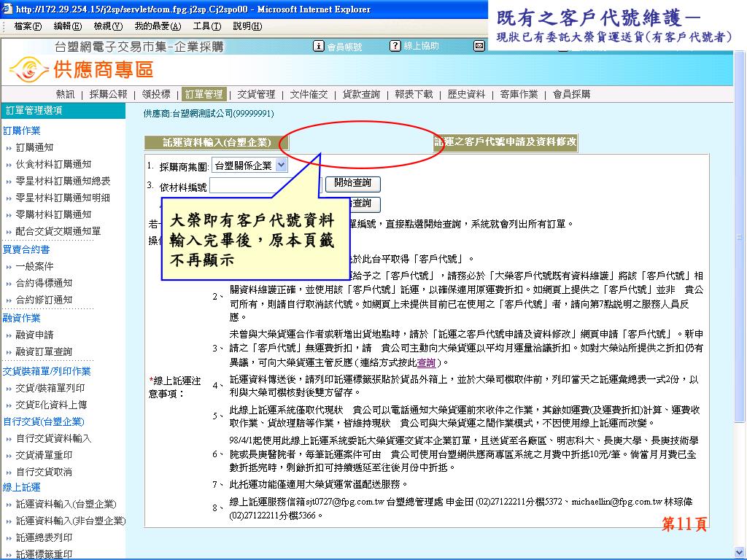
Task: Open 交貨/裝箱單列印 in the sidebar
Action: (x=50, y=388)
